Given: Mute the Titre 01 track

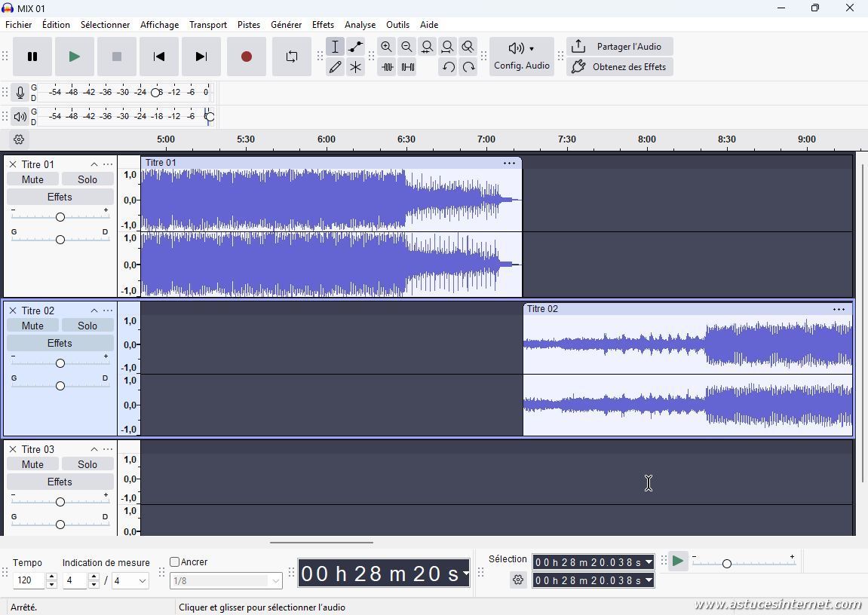Looking at the screenshot, I should [32, 179].
